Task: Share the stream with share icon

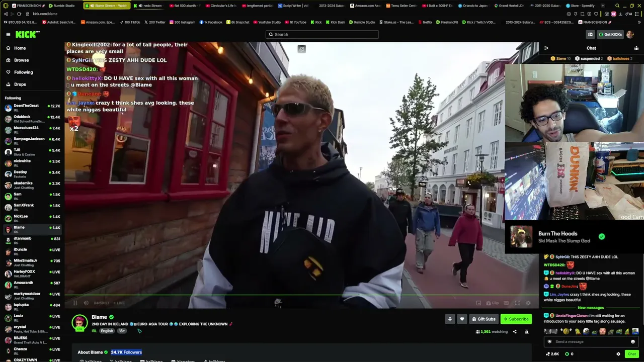Action: coord(515,332)
